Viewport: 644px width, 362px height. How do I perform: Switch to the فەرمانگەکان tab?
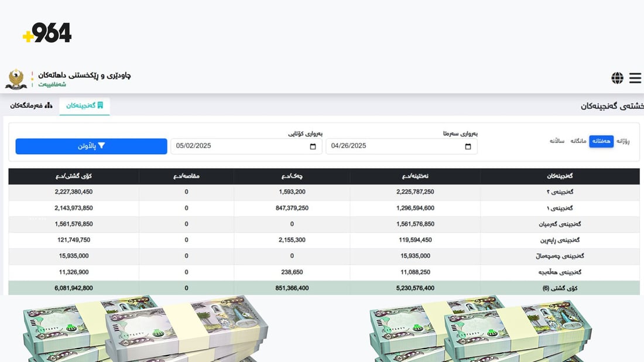(31, 105)
